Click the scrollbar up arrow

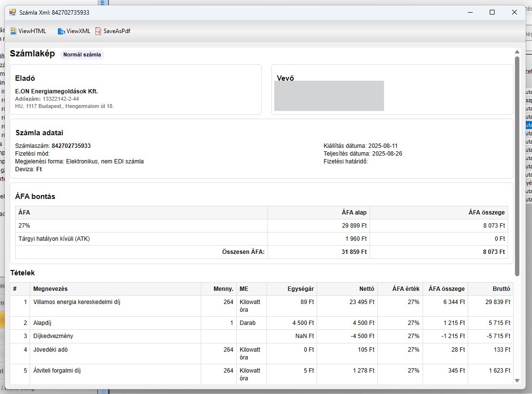pos(517,52)
